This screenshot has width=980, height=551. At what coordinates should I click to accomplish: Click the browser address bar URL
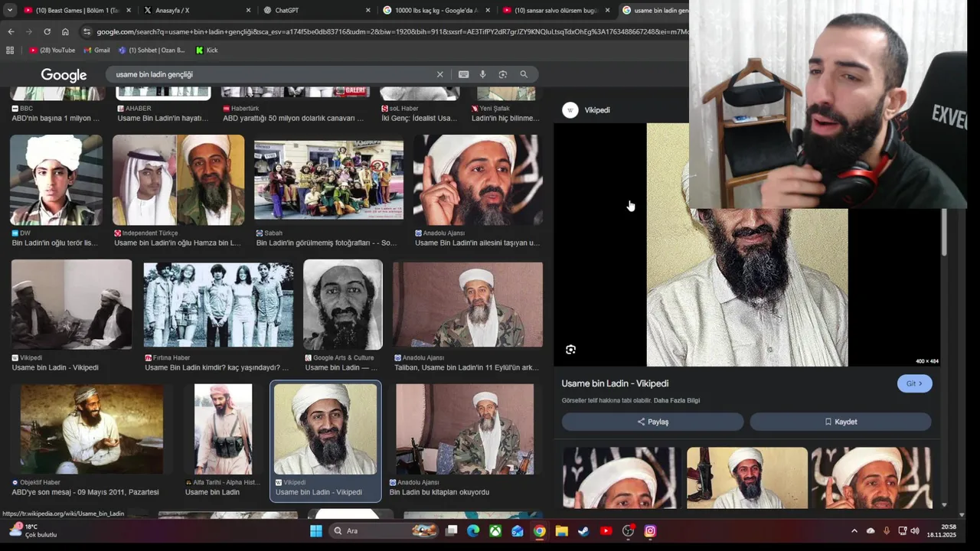(x=392, y=31)
